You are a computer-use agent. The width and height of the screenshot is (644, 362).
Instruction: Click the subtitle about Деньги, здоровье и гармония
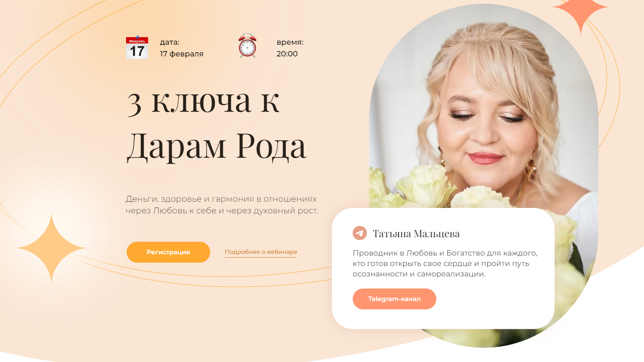222,205
